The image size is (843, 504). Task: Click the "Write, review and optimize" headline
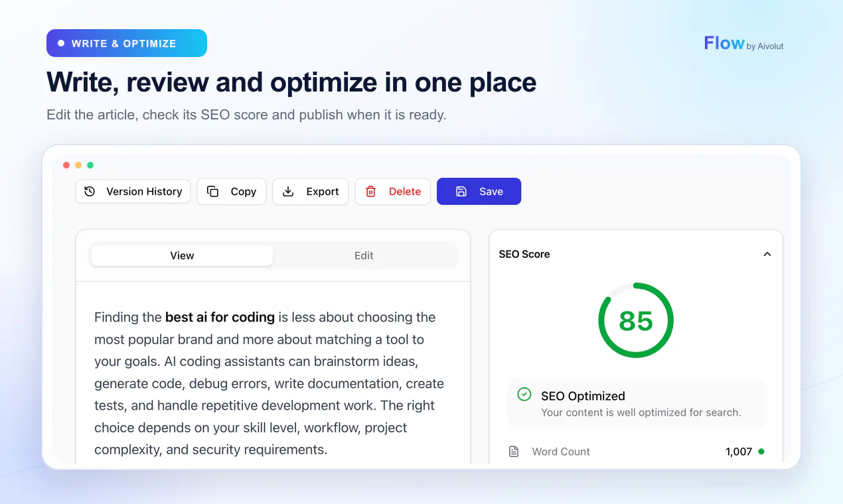[x=291, y=82]
